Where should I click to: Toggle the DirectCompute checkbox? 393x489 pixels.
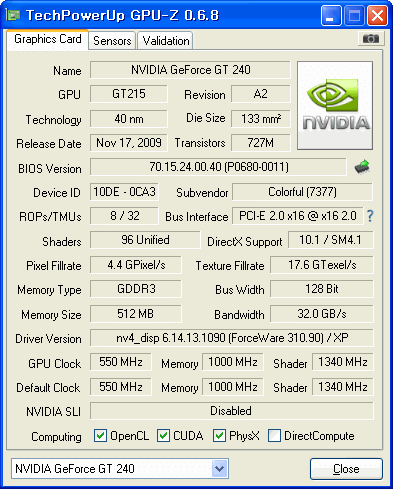coord(274,436)
